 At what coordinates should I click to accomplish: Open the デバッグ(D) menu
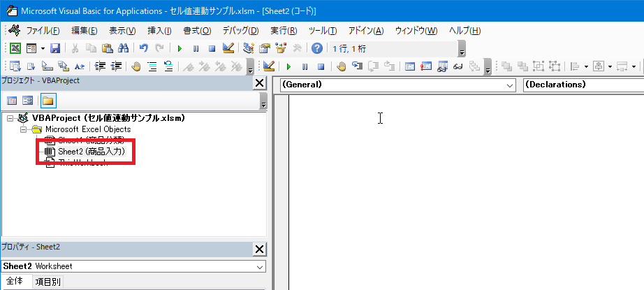tap(240, 31)
